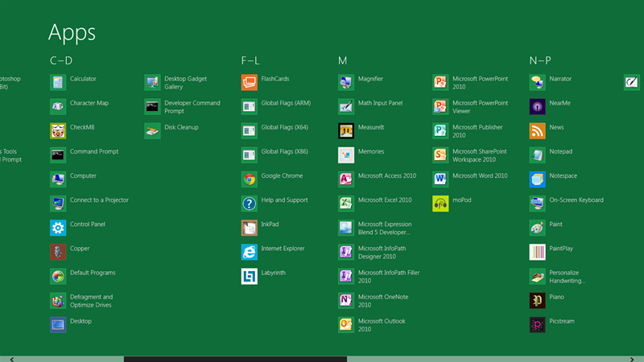Launch the InkPad app icon
The height and width of the screenshot is (362, 644).
click(250, 228)
